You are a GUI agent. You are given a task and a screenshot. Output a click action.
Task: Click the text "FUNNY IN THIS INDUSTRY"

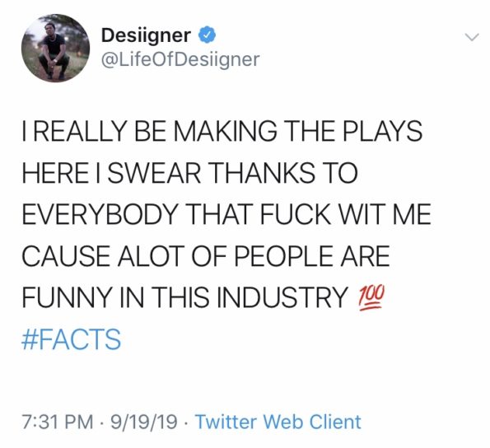tap(184, 297)
